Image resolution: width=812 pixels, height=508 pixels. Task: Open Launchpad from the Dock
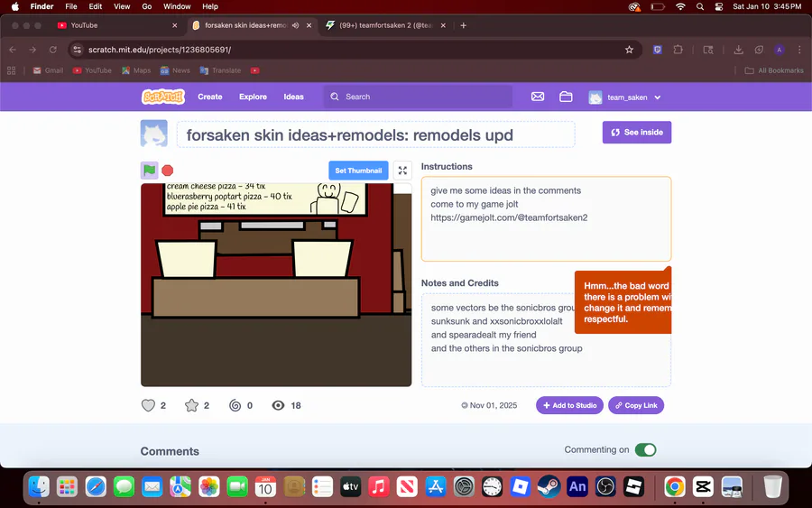(x=67, y=486)
